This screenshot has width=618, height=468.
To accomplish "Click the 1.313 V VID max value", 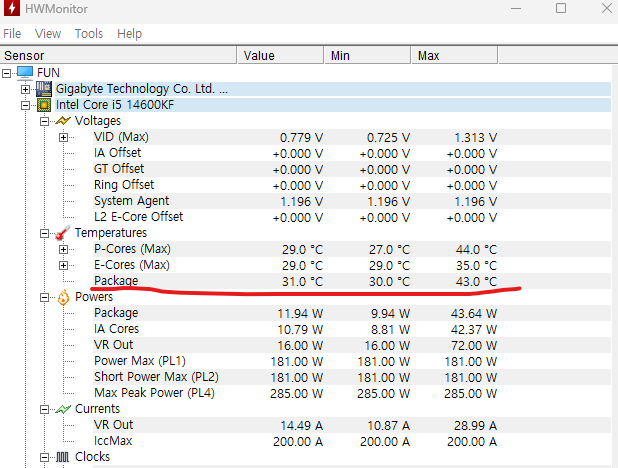I will pyautogui.click(x=475, y=138).
